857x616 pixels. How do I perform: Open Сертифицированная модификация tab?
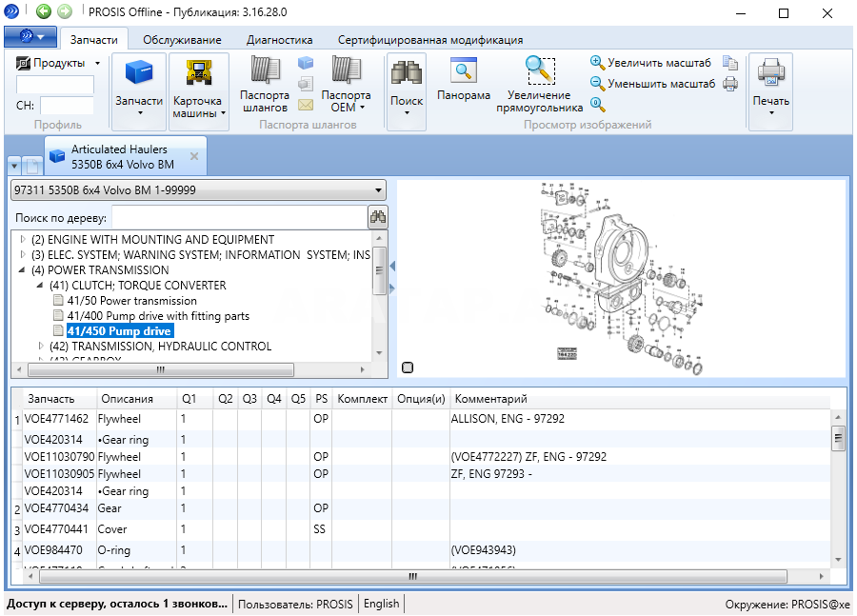click(x=430, y=40)
